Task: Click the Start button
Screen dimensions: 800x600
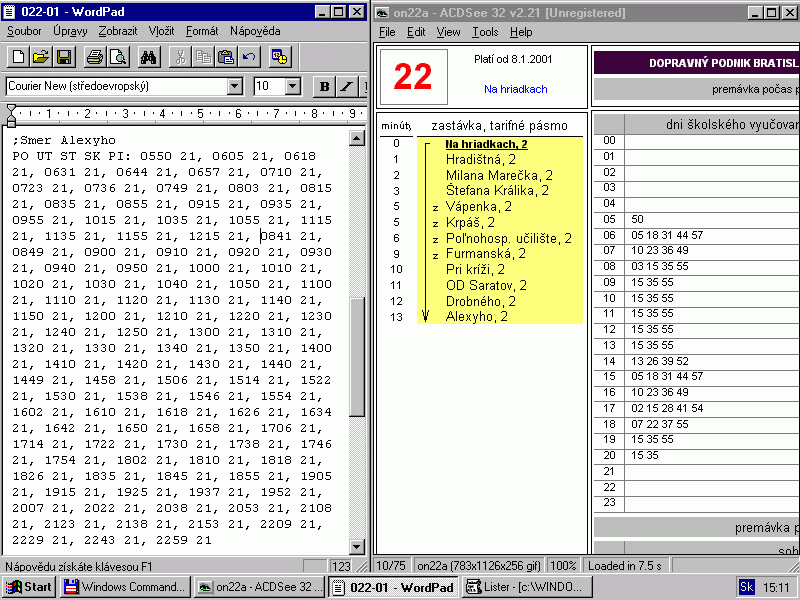Action: tap(28, 587)
